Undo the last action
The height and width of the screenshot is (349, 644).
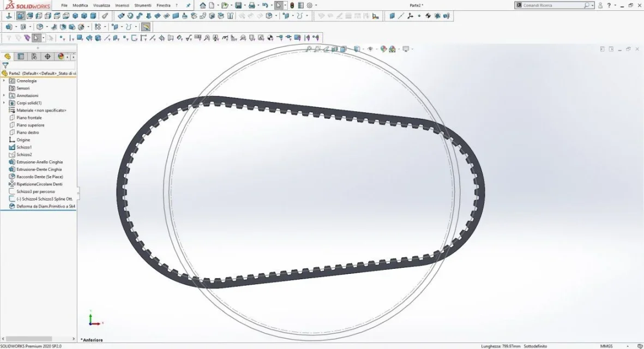coord(266,5)
